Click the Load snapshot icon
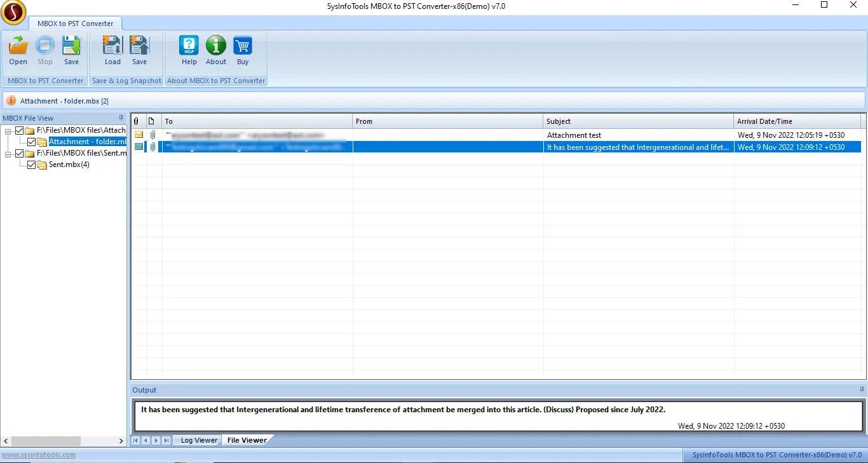This screenshot has width=868, height=463. point(112,46)
